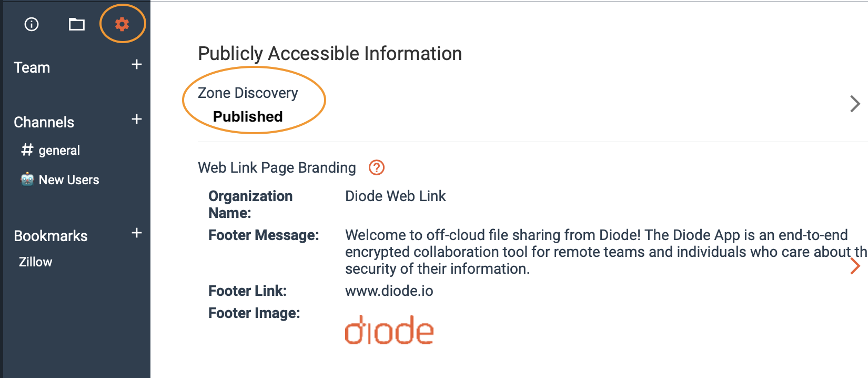Click the Web Link Page Branding help icon
This screenshot has height=378, width=868.
pos(377,167)
